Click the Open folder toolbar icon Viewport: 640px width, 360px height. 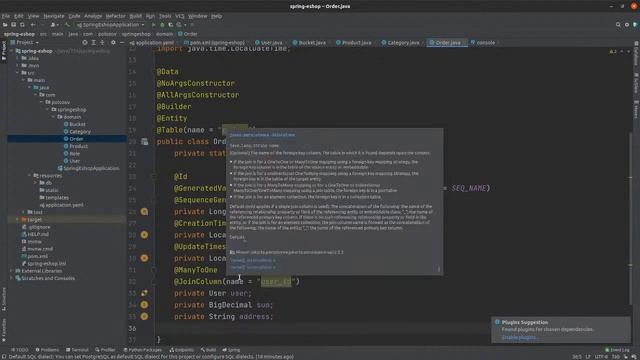pos(5,25)
